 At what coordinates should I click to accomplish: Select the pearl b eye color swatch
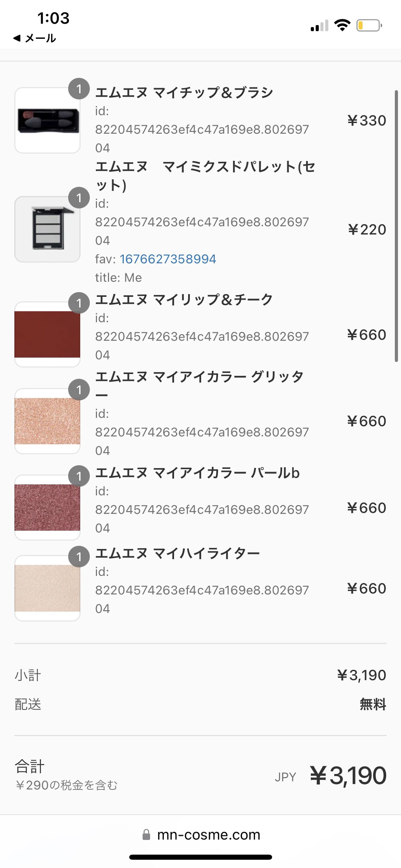click(x=47, y=507)
